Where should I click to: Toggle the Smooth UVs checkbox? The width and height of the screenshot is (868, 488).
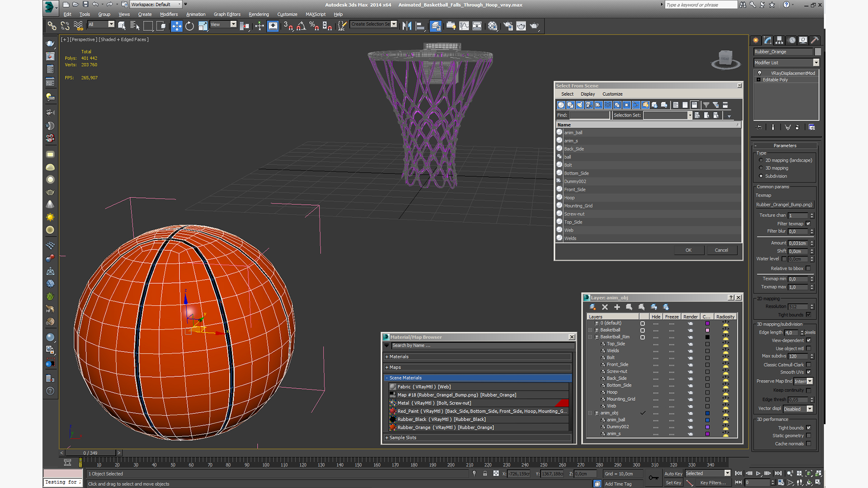tap(808, 372)
